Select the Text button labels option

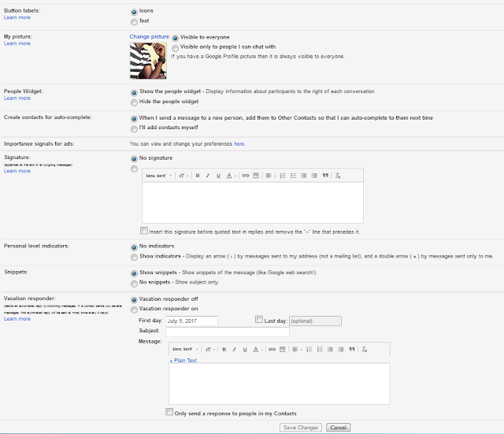[134, 22]
